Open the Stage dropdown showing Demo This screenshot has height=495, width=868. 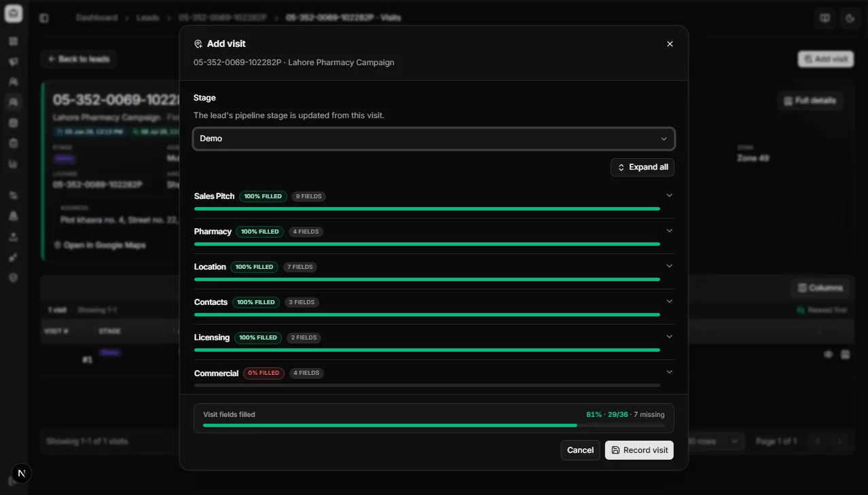[433, 139]
